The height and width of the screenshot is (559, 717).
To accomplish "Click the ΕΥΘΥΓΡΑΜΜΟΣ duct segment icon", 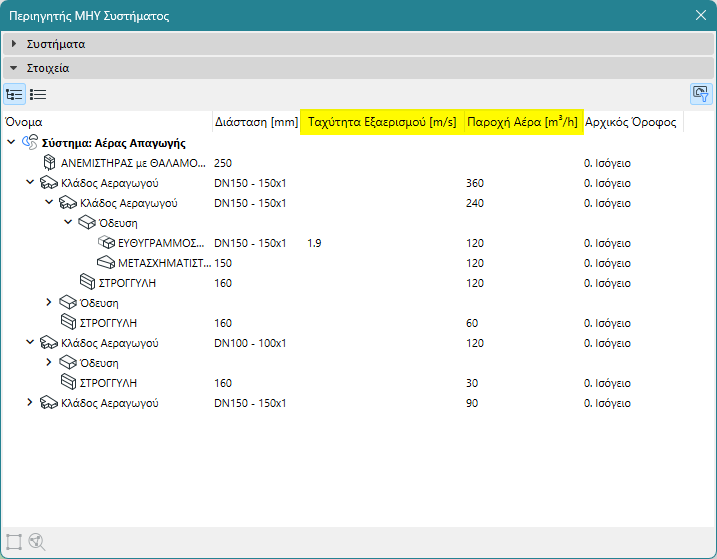I will point(106,243).
